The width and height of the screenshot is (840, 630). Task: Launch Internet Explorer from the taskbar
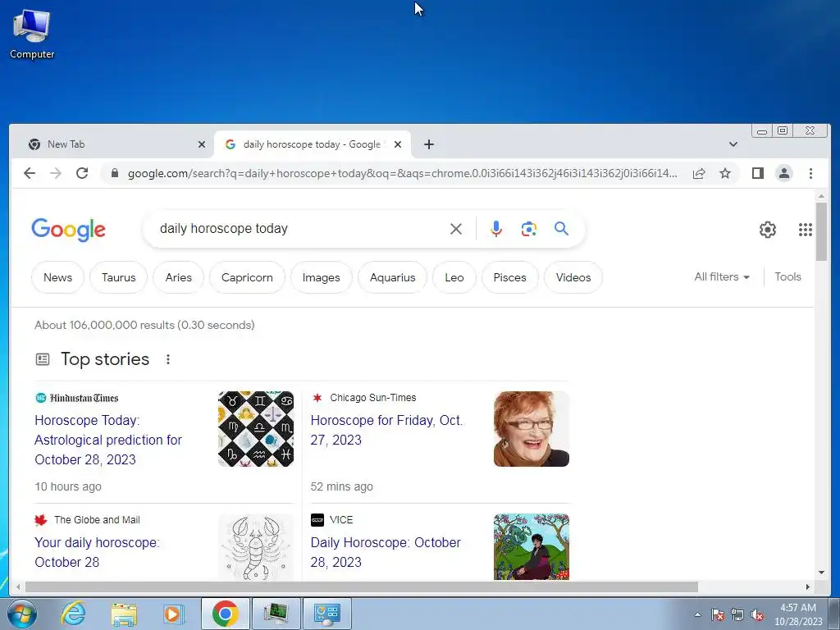click(73, 614)
